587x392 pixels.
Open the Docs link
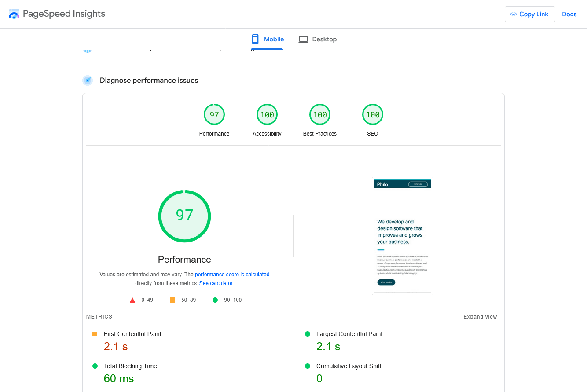click(x=569, y=14)
